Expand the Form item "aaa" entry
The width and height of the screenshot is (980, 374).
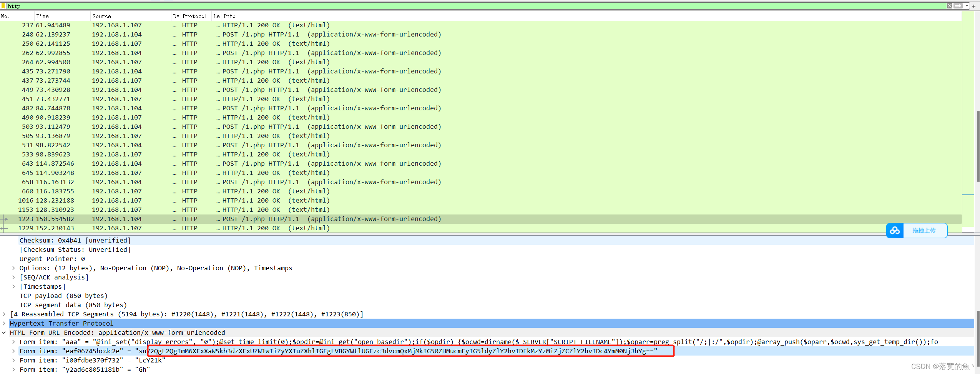[13, 342]
